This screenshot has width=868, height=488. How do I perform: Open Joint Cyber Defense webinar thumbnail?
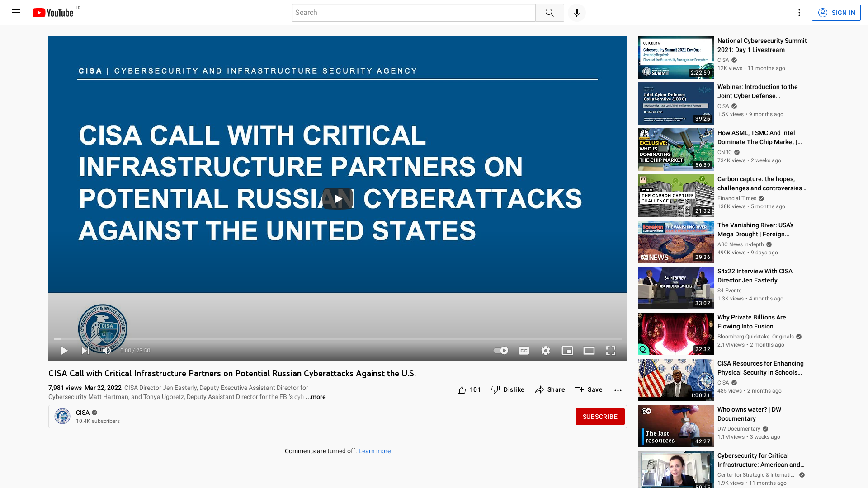(676, 103)
